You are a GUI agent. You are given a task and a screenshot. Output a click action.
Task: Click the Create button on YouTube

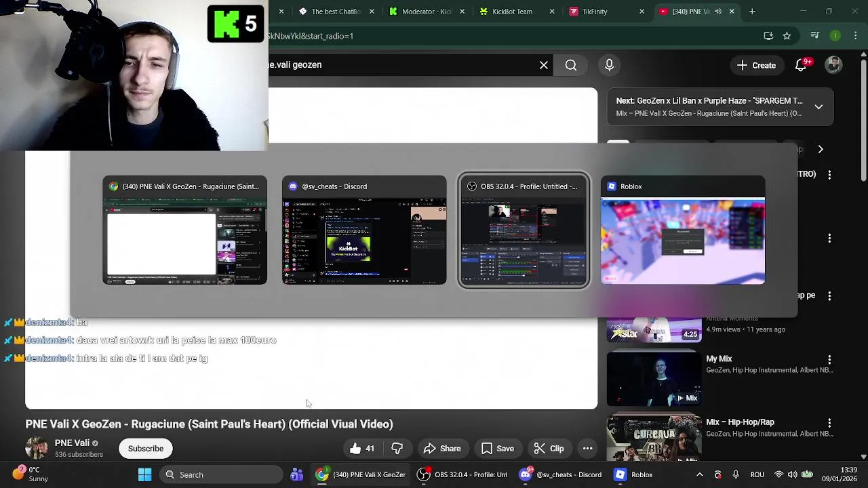(756, 65)
